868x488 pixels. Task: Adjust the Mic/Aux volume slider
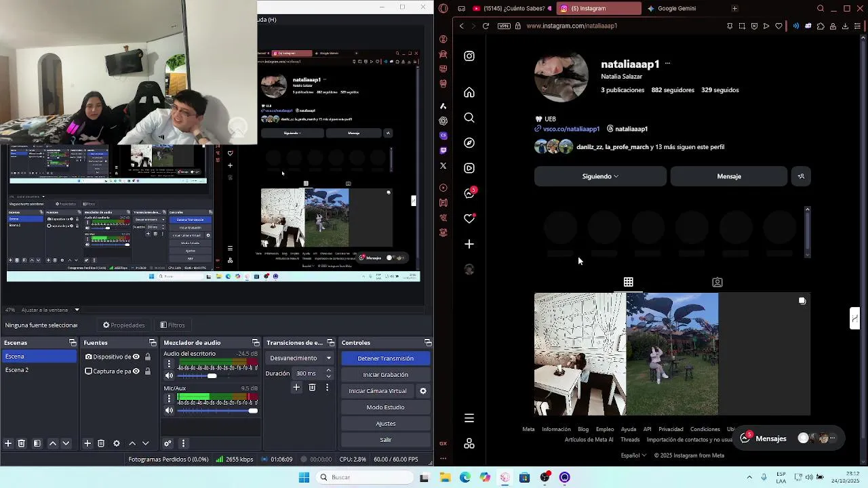click(218, 410)
